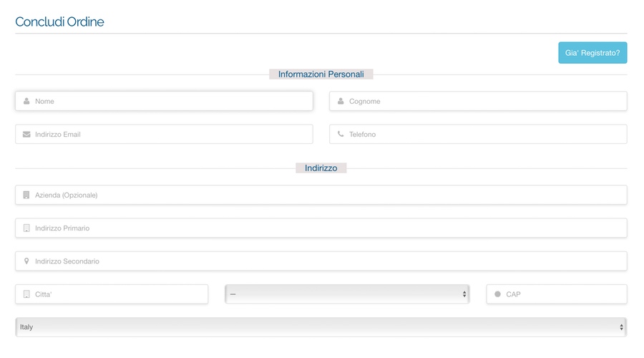
Task: Focus the Cognome input field
Action: [478, 101]
